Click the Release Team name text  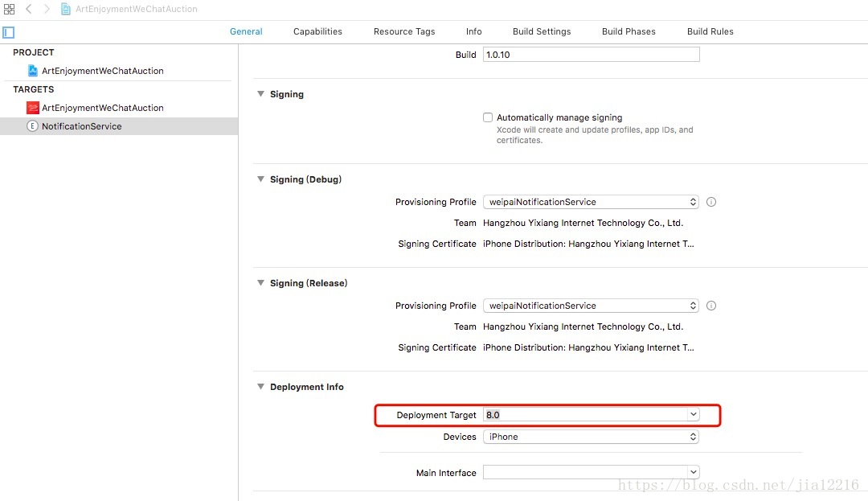coord(583,326)
